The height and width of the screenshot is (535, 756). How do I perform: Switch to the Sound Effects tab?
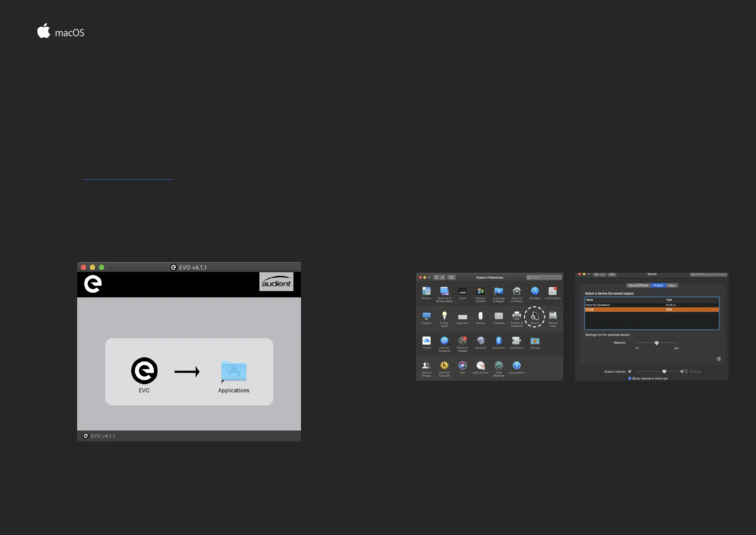[x=638, y=286]
